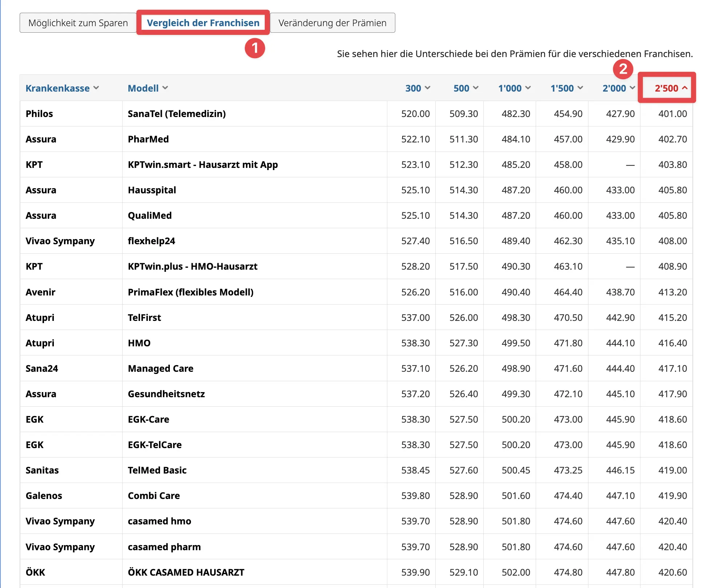Click the 419.00 premium for Sanitas

coord(672,470)
